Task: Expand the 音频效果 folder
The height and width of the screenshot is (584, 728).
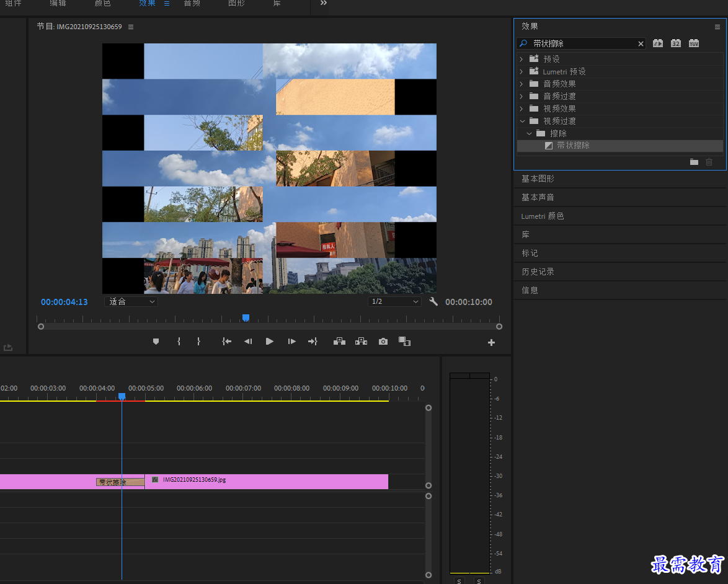Action: pos(522,84)
